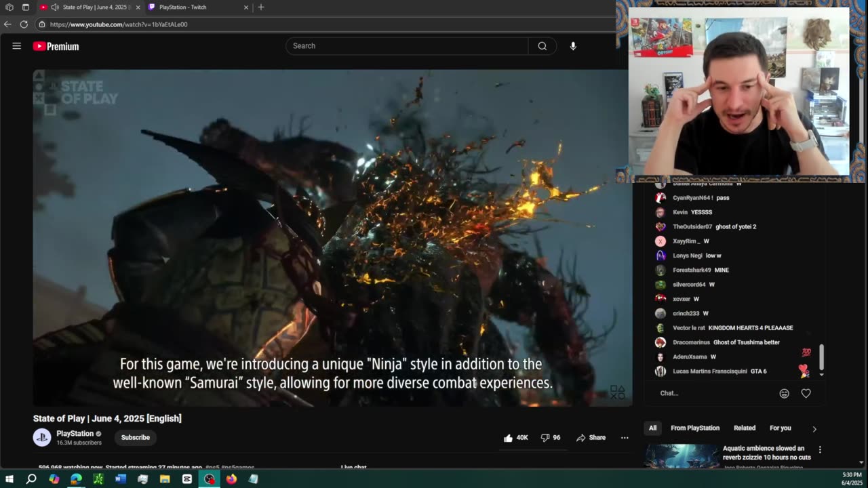Select the Related filter chip
The width and height of the screenshot is (868, 488).
point(745,428)
